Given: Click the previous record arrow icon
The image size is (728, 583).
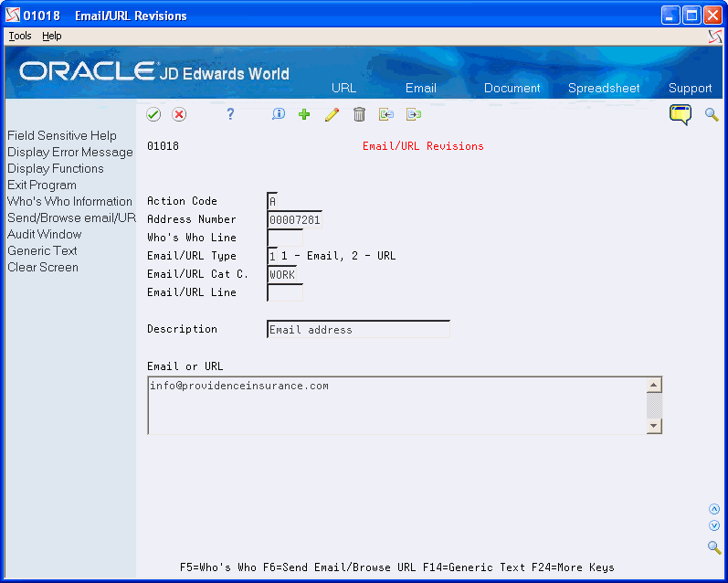Looking at the screenshot, I should click(386, 114).
